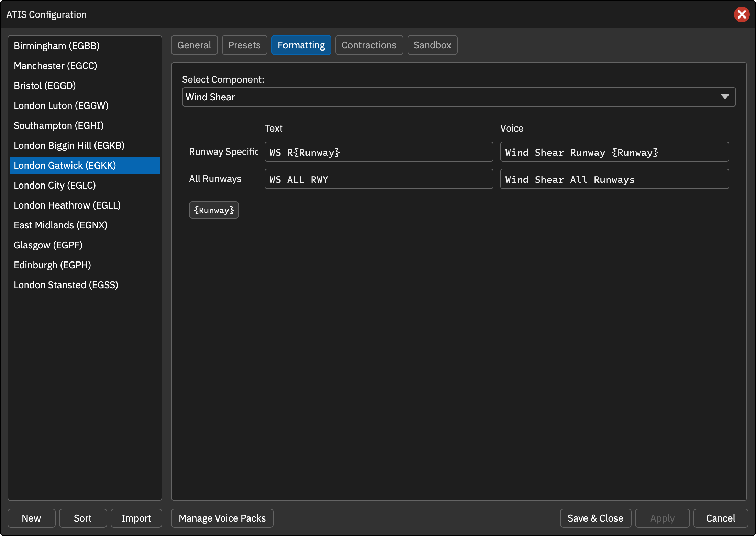The image size is (756, 536).
Task: Import a station profile
Action: (136, 518)
